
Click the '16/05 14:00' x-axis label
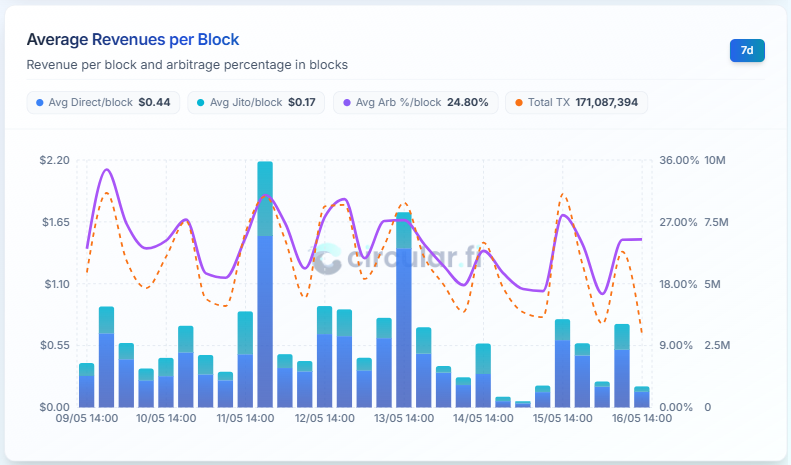coord(642,419)
